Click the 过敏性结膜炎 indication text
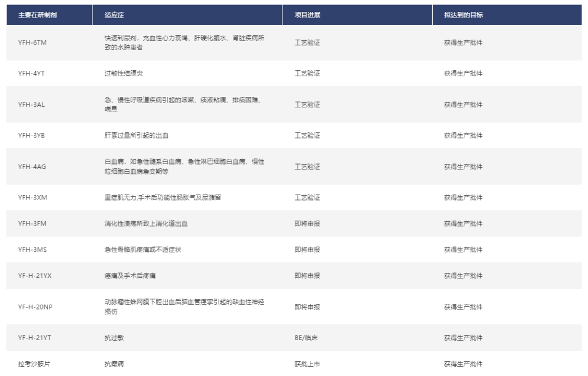The width and height of the screenshot is (588, 376). coord(124,74)
